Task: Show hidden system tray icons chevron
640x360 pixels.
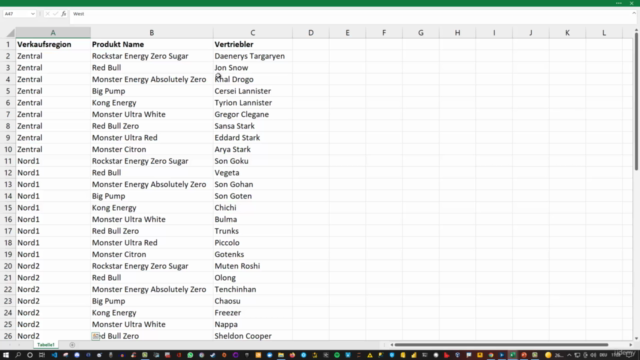Action: click(x=569, y=355)
